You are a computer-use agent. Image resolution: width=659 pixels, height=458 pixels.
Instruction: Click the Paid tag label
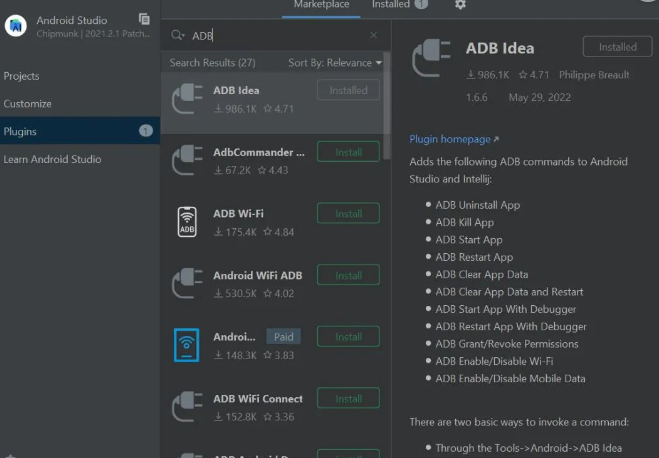point(284,337)
